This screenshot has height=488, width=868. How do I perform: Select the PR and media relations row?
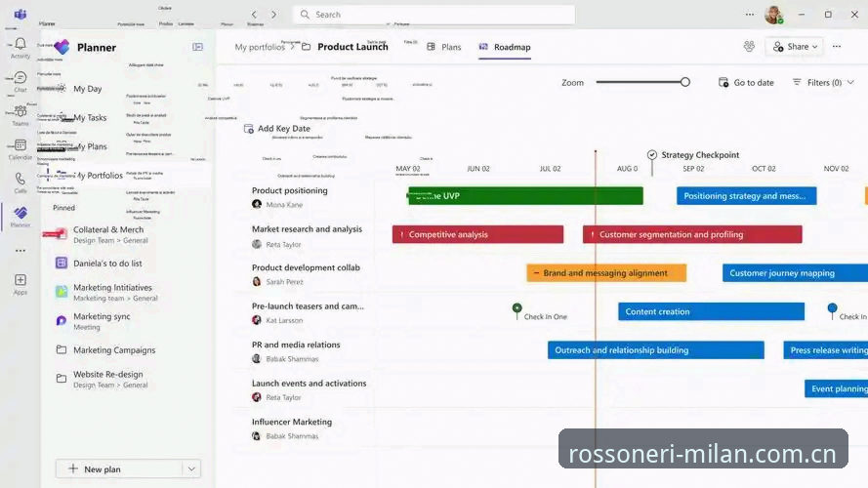pyautogui.click(x=296, y=345)
